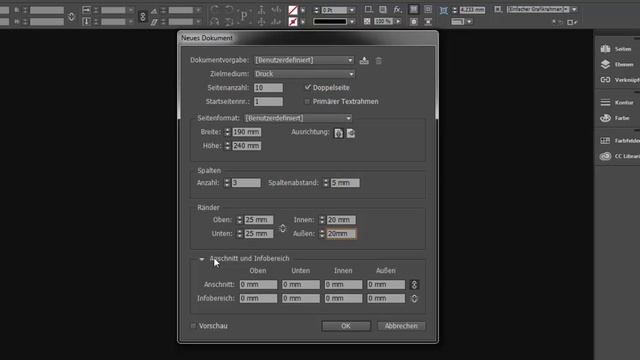The image size is (640, 360).
Task: Click the Oben margin stepper arrows
Action: (240, 220)
